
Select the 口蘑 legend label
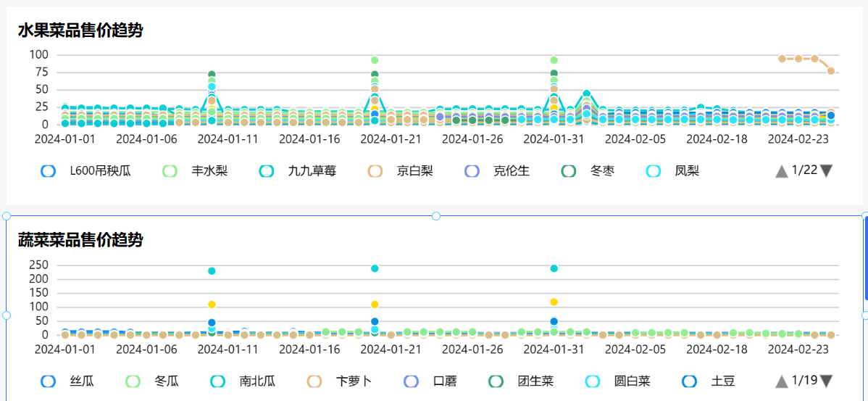[x=444, y=381]
